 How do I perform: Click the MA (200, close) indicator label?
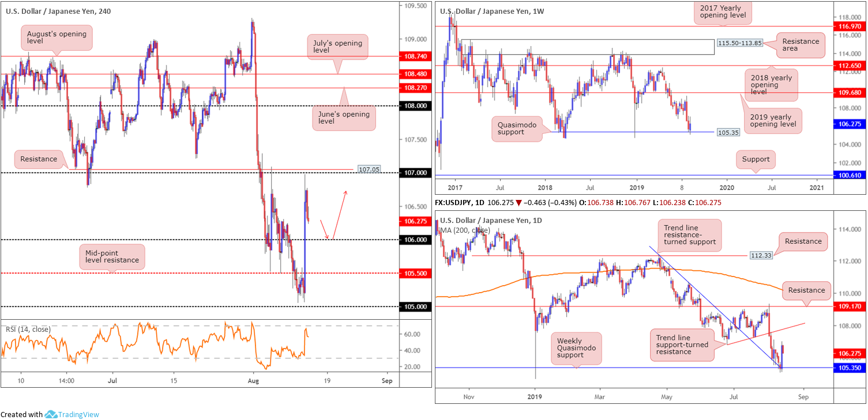pos(466,230)
